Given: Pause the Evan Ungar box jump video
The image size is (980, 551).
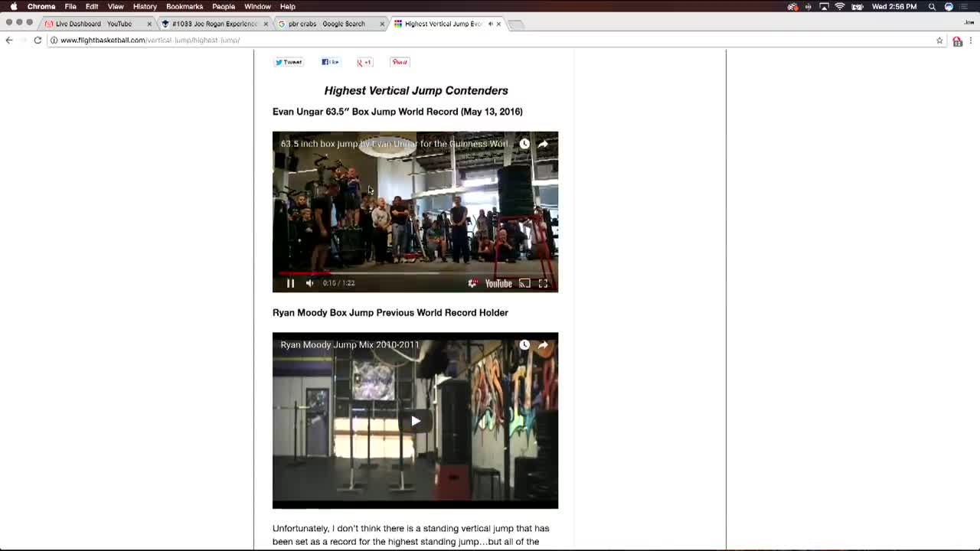Looking at the screenshot, I should [x=290, y=283].
